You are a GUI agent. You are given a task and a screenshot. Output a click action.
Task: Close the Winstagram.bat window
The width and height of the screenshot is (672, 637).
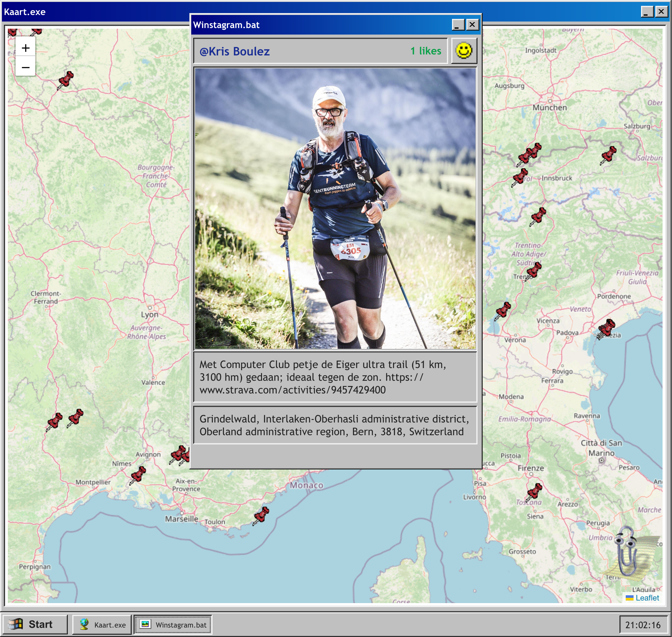472,24
